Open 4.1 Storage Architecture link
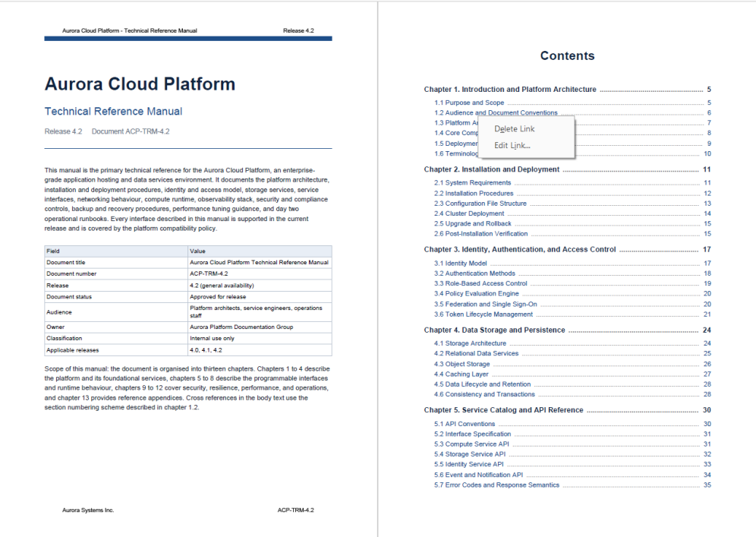The image size is (756, 537). click(470, 343)
